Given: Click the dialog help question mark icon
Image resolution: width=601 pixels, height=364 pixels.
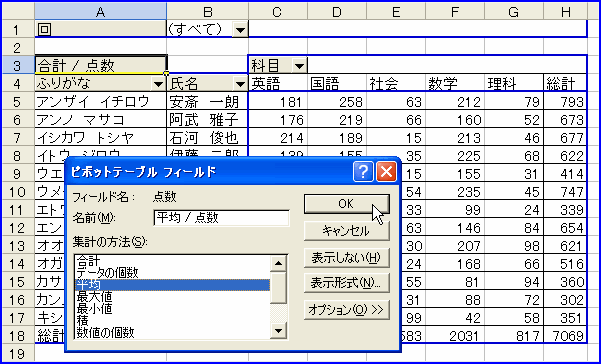Looking at the screenshot, I should coord(362,172).
